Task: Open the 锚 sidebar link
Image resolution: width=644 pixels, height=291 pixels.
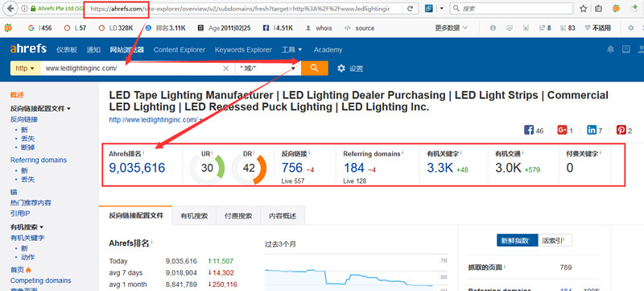Action: [14, 192]
